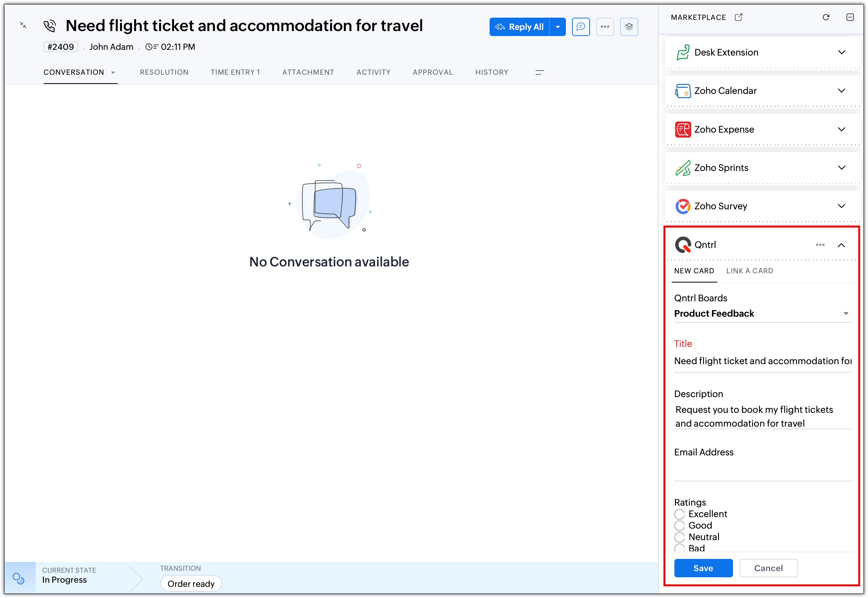The image size is (868, 598).
Task: Open the Reply All dropdown arrow
Action: [557, 27]
